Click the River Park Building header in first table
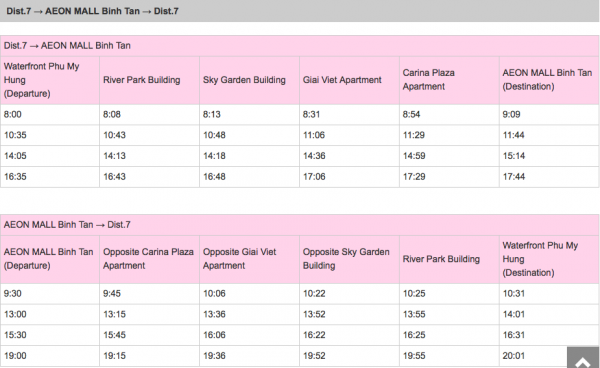 (x=149, y=80)
